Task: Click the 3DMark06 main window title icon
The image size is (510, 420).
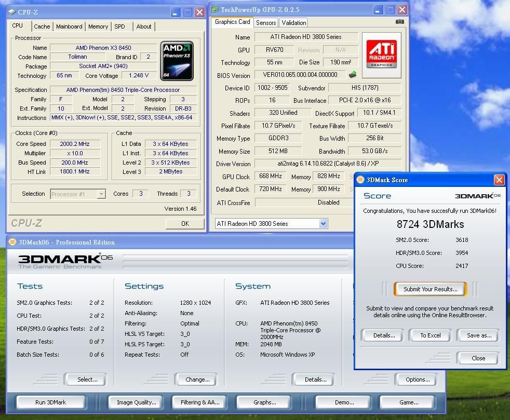Action: (x=12, y=242)
